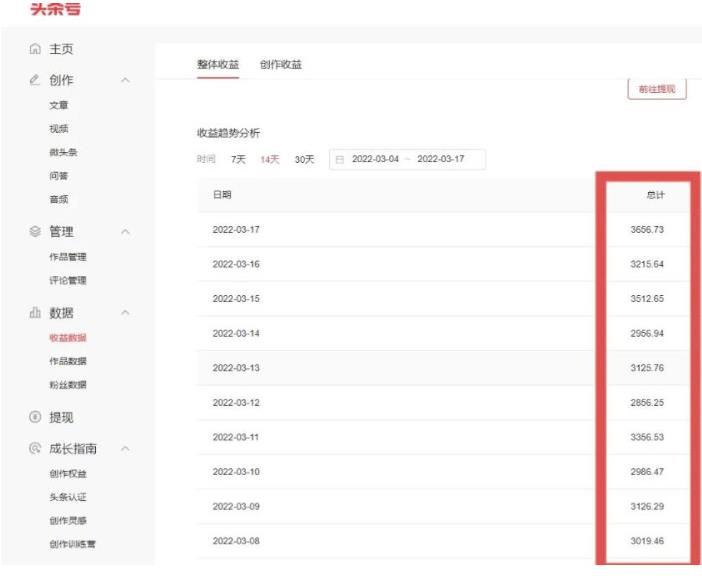Viewport: 702px width, 576px height.
Task: Collapse the 创作 section chevron
Action: click(126, 80)
